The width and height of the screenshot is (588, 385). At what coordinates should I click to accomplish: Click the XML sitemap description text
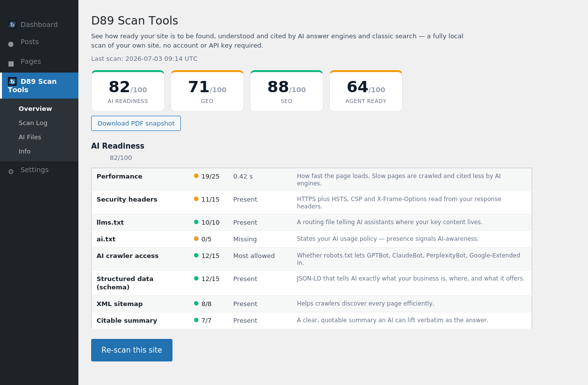click(x=366, y=304)
